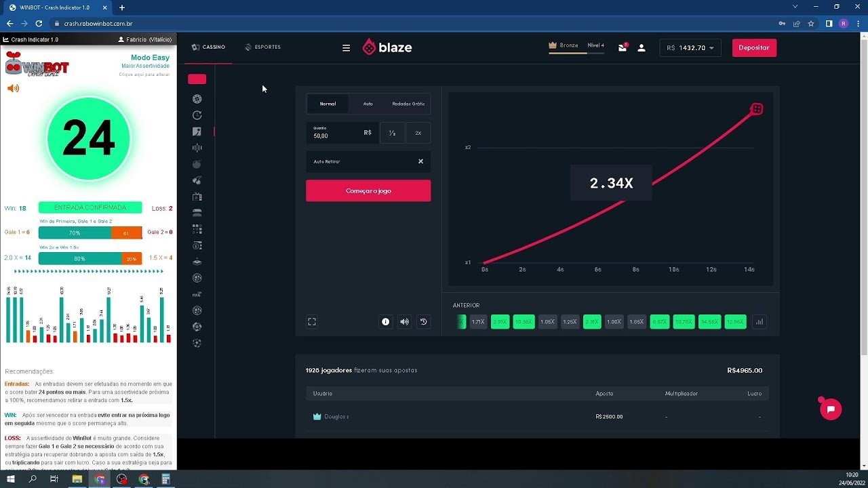Click the red highlighted sidebar button
The width and height of the screenshot is (868, 488).
(x=197, y=79)
